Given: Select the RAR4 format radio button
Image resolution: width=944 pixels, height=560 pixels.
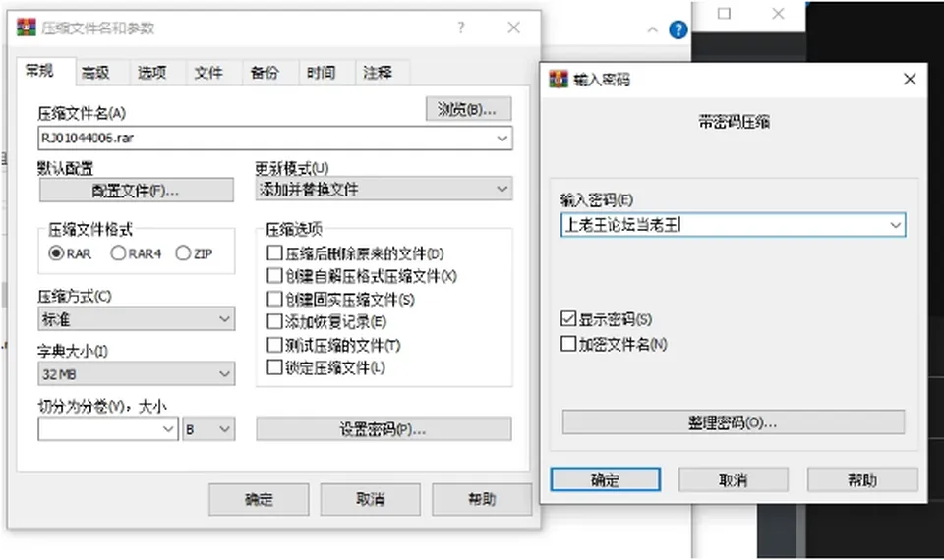Looking at the screenshot, I should (x=119, y=253).
